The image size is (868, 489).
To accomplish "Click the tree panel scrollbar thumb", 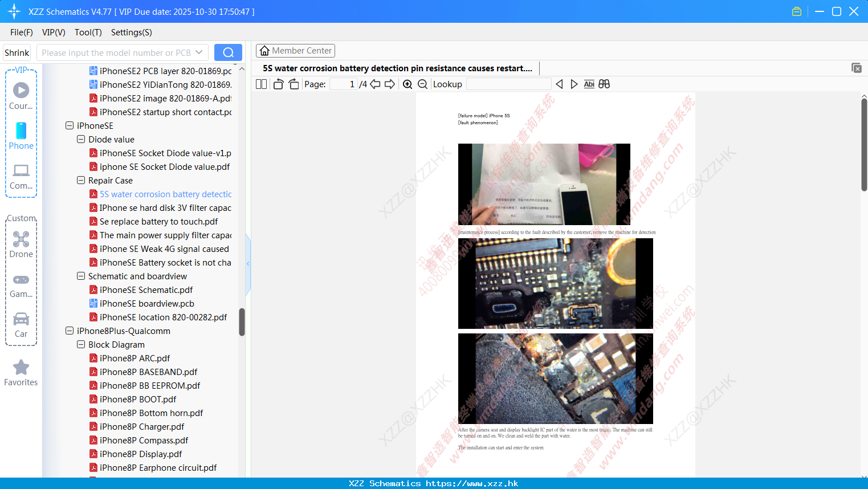I will point(242,322).
